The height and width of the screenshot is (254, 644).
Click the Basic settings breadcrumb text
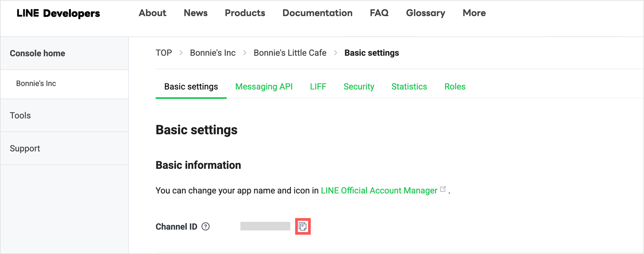tap(372, 53)
